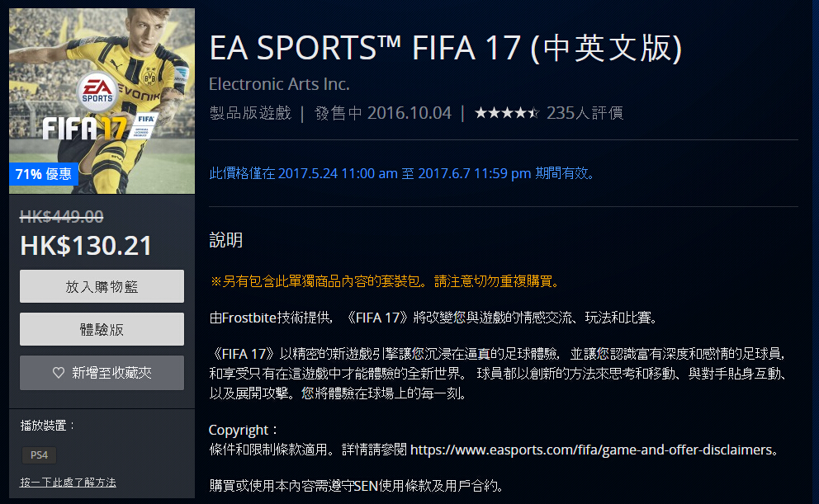Open the 按一下此處了解方法 link
The width and height of the screenshot is (819, 504).
pos(68,482)
